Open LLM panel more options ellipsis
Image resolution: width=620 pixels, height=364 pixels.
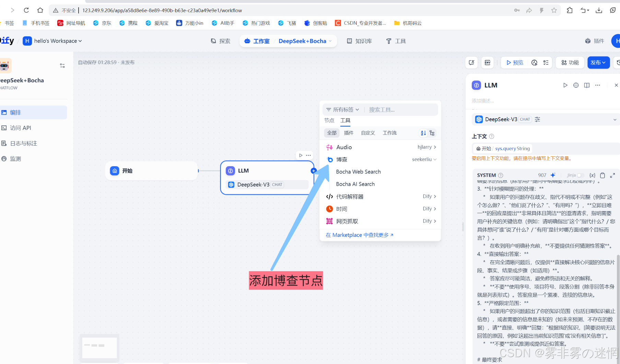click(x=598, y=85)
